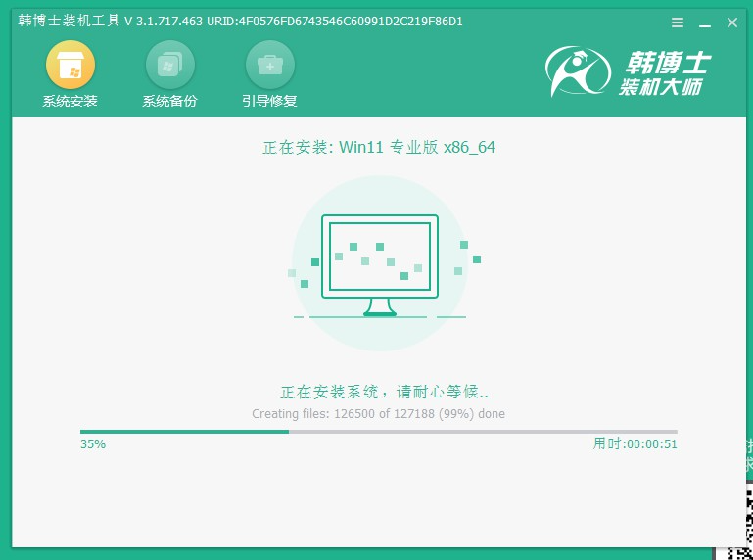Switch to the 系统备份 tab label
The image size is (753, 560).
pos(169,101)
